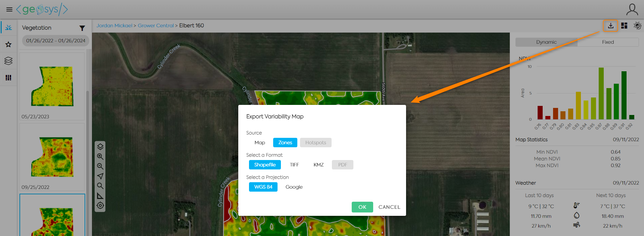The height and width of the screenshot is (236, 644).
Task: Select Map as the source
Action: 260,143
